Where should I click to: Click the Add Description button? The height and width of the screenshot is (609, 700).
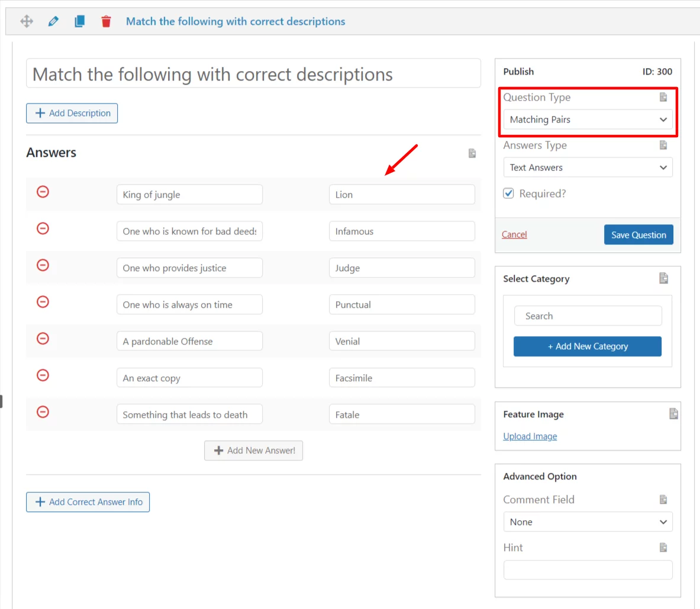tap(72, 113)
